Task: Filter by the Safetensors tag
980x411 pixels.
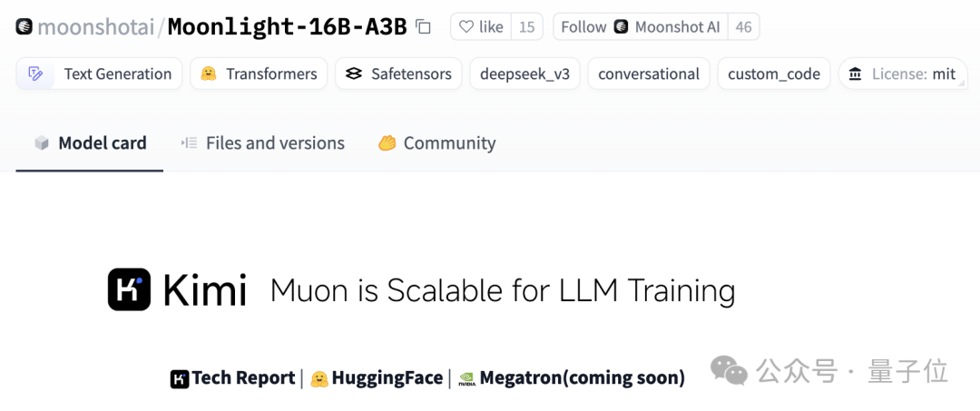Action: [398, 73]
